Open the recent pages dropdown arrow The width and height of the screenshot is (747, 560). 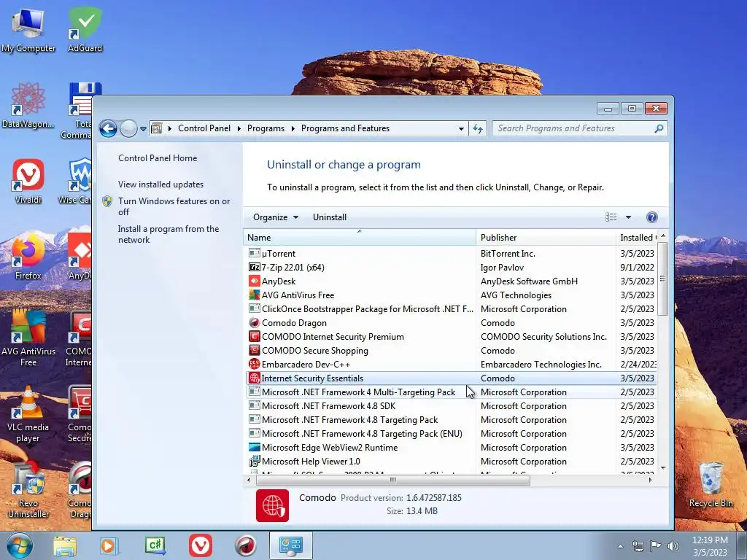[143, 128]
